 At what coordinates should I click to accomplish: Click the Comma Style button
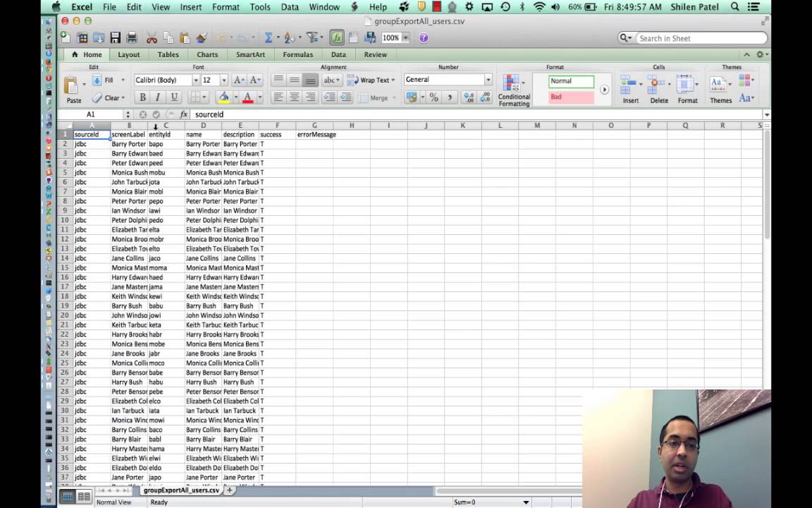coord(450,97)
